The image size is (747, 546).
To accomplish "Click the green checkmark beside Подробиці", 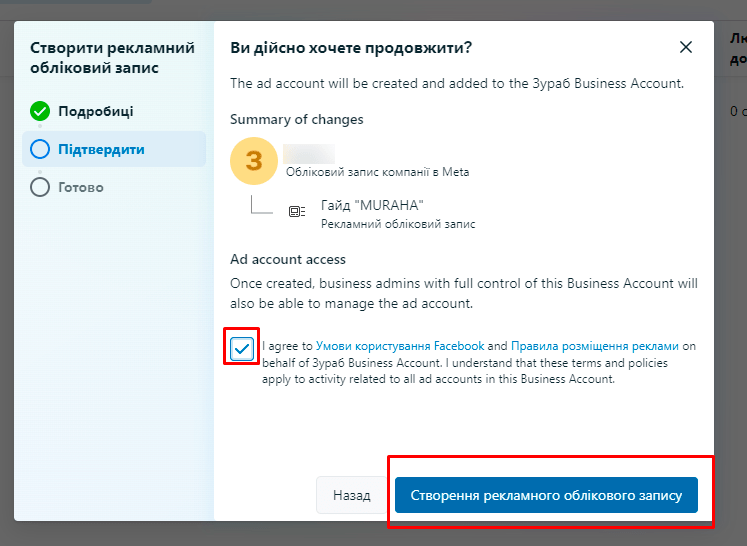I will [40, 111].
